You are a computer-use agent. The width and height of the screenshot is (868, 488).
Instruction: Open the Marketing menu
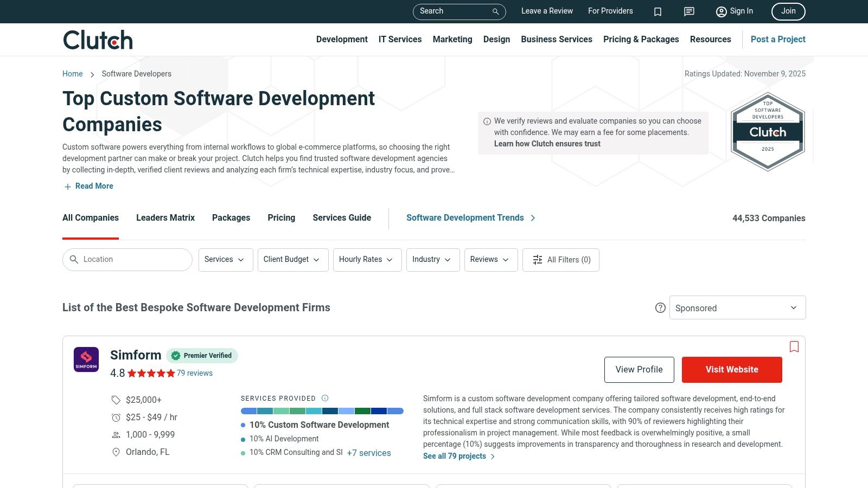pyautogui.click(x=452, y=39)
